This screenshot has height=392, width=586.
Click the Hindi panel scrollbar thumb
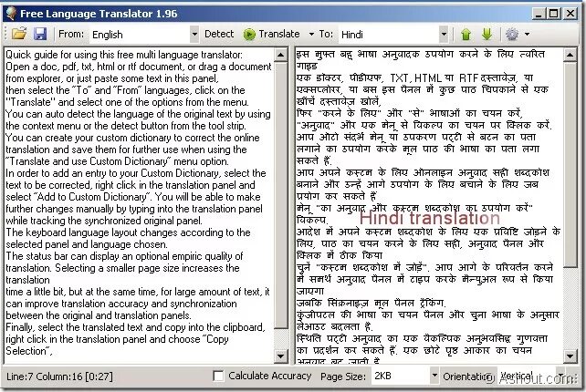click(x=570, y=165)
